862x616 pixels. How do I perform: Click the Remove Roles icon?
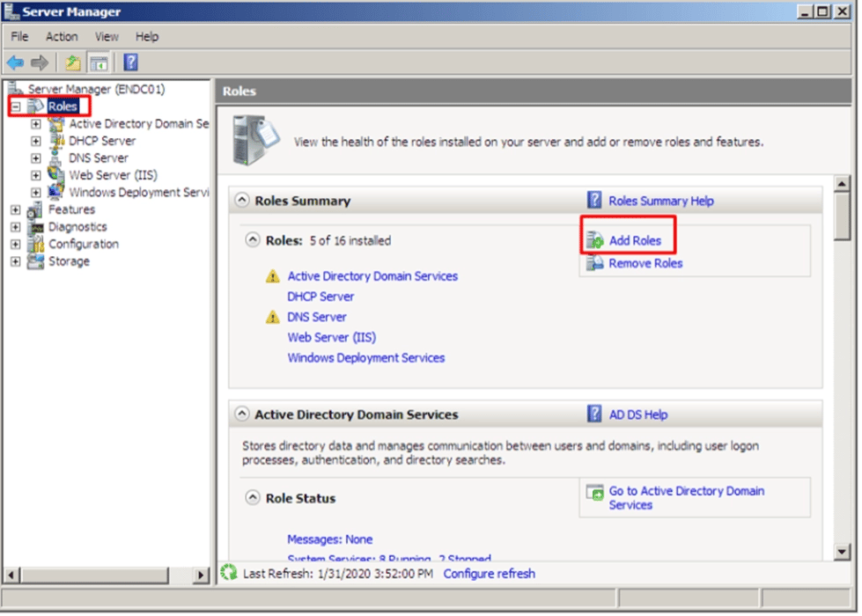point(594,263)
